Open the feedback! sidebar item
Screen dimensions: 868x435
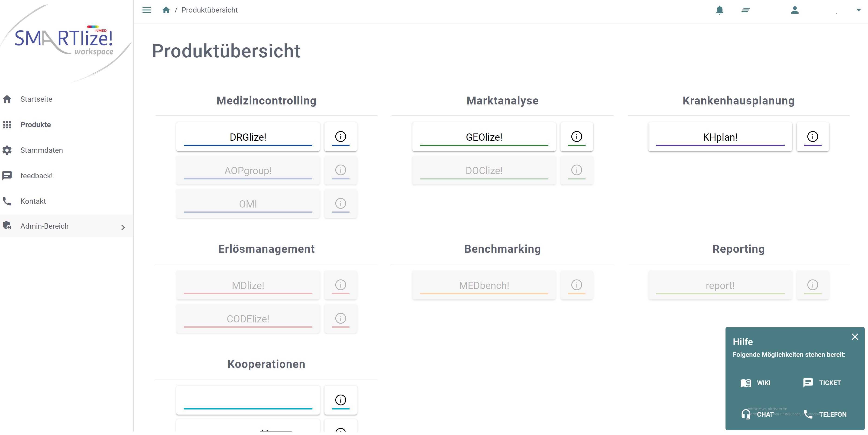tap(36, 175)
